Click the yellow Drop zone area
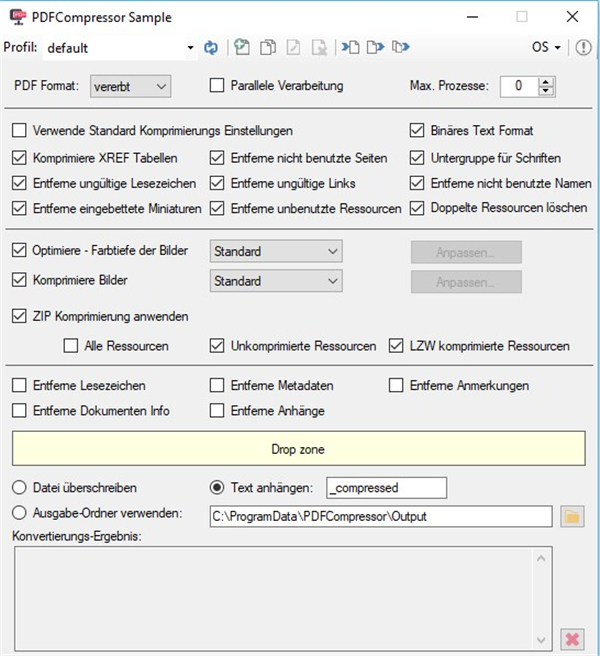Image resolution: width=600 pixels, height=656 pixels. click(299, 450)
